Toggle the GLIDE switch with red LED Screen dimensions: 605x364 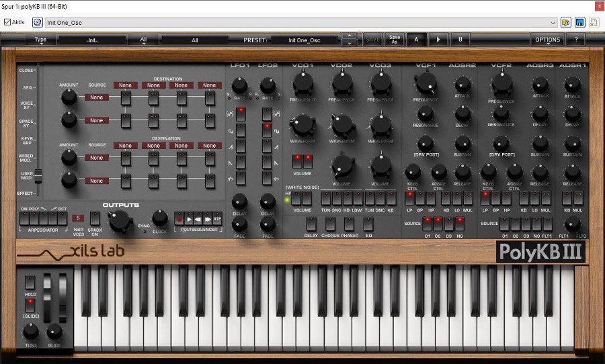(30, 306)
